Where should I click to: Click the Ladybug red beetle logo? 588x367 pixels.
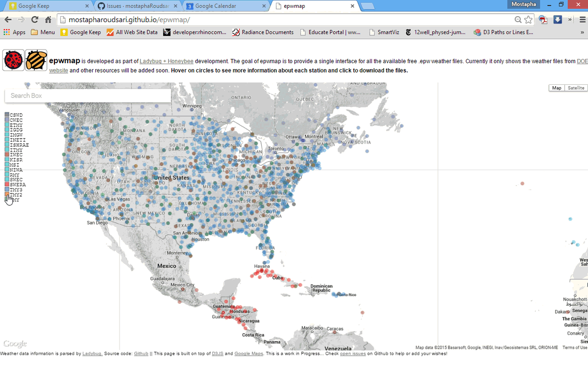click(x=13, y=60)
